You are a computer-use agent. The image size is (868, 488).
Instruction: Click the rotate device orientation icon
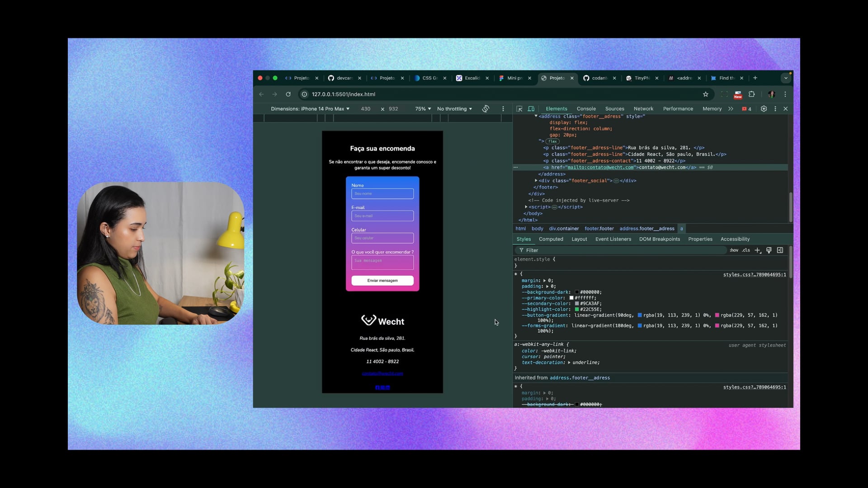tap(486, 109)
